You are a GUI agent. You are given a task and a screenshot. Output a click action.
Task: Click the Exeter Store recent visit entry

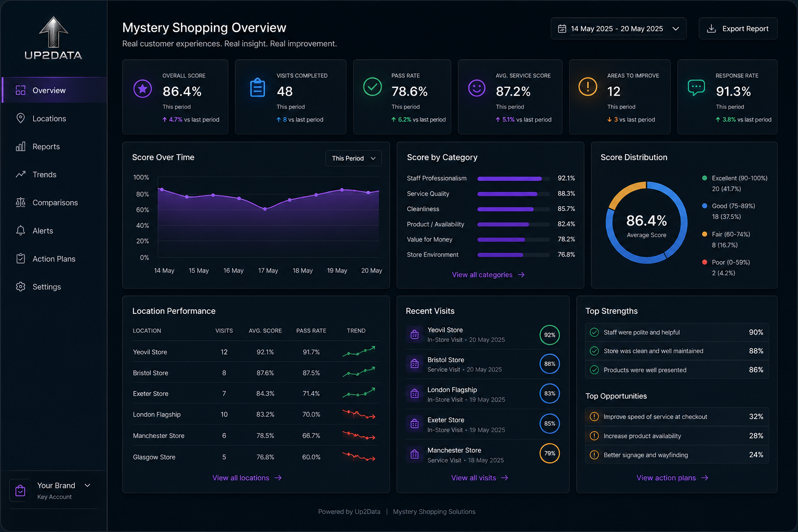[483, 424]
